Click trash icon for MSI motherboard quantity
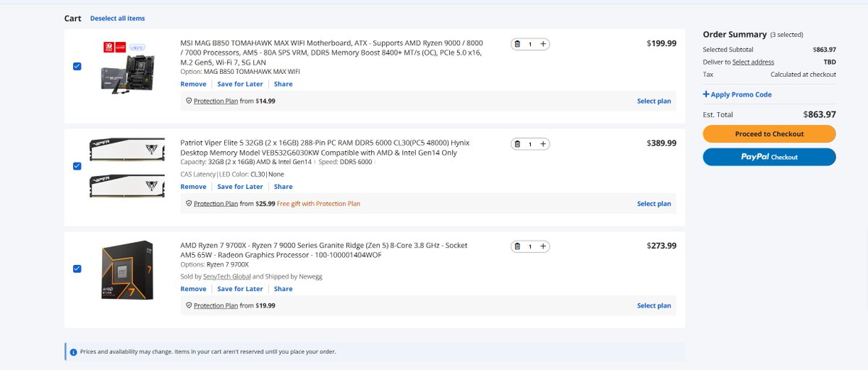Image resolution: width=868 pixels, height=370 pixels. (x=517, y=44)
